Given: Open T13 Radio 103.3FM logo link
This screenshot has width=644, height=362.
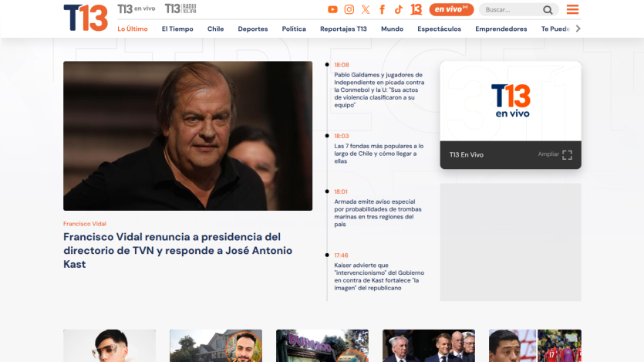Looking at the screenshot, I should click(x=180, y=8).
